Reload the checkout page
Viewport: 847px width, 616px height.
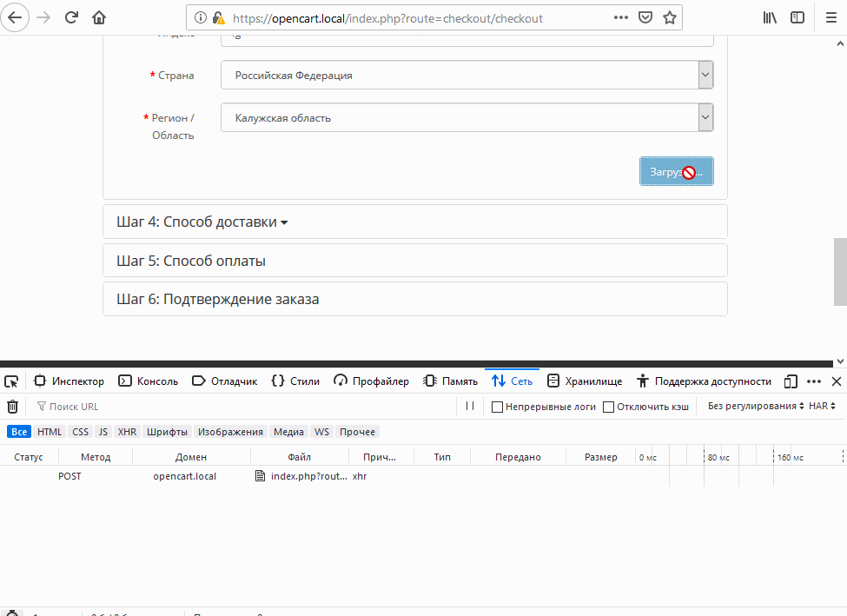(x=71, y=18)
